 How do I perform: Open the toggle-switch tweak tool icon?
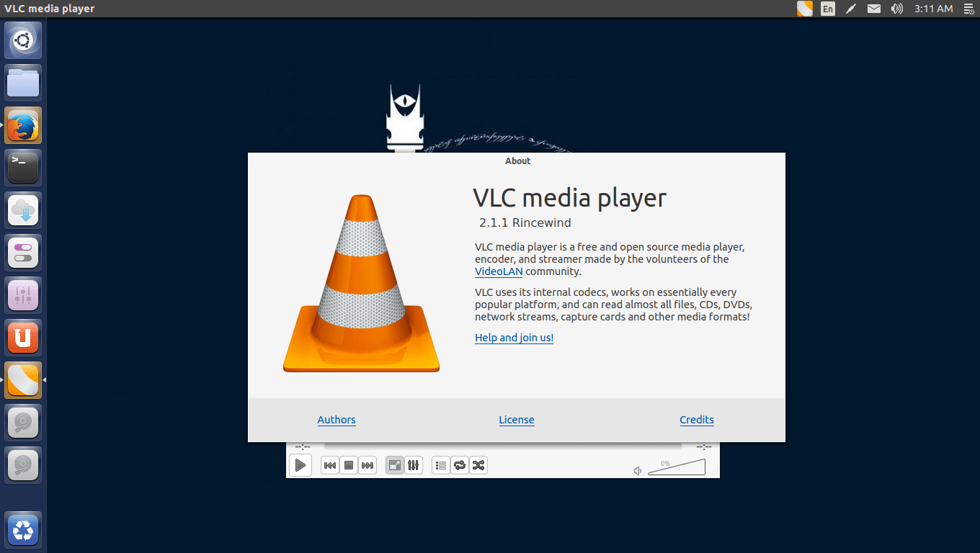pos(23,253)
